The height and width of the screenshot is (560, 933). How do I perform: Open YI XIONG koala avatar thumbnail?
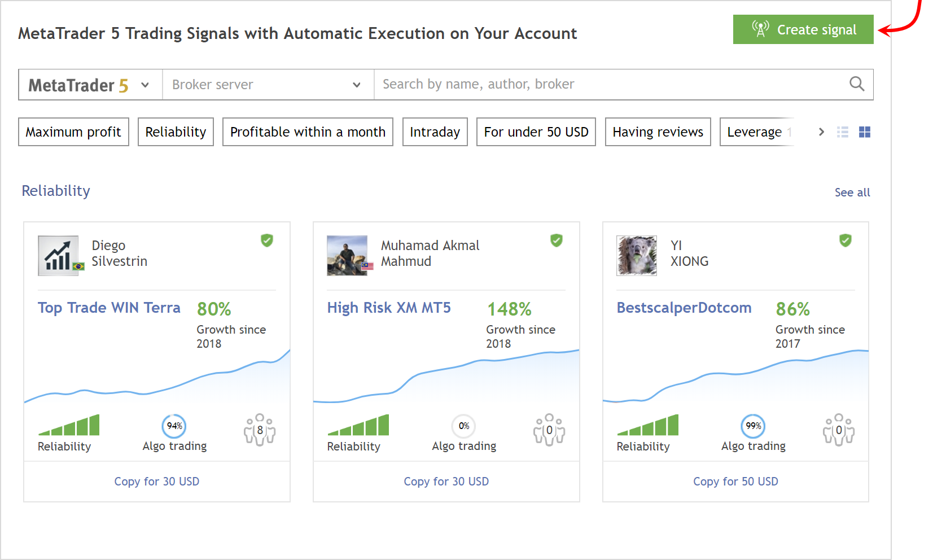coord(637,256)
